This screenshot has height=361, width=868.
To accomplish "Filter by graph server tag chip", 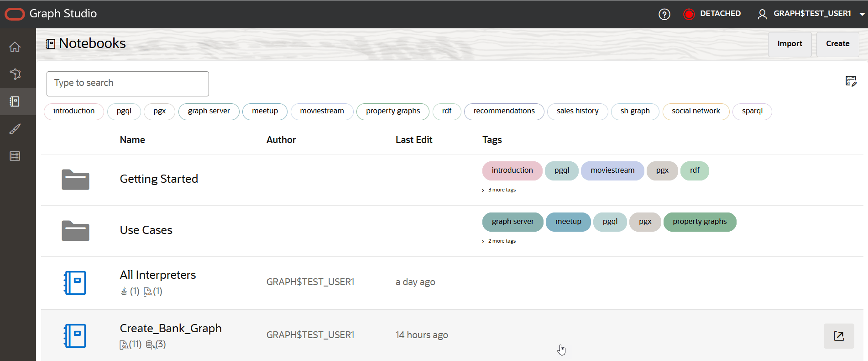I will coord(209,111).
